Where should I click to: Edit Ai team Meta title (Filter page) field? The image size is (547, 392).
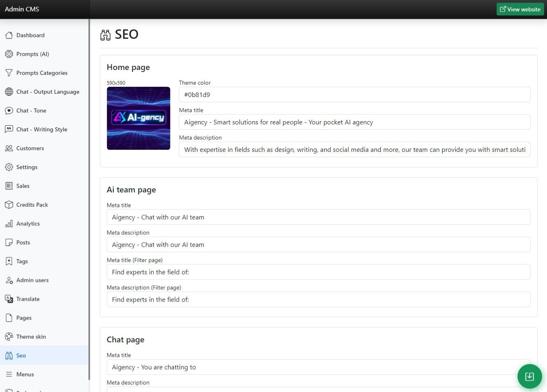point(318,272)
